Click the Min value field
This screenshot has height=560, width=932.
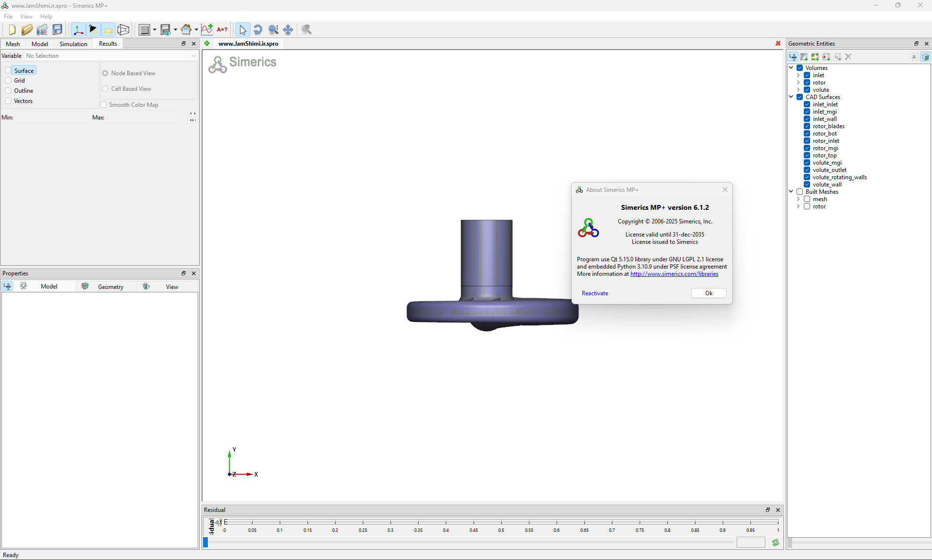click(x=51, y=117)
